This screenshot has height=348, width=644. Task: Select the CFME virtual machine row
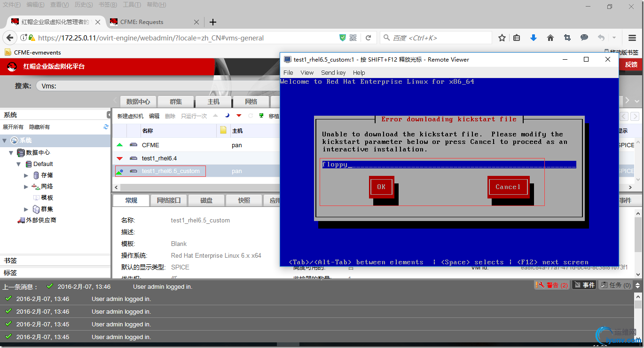tap(196, 145)
